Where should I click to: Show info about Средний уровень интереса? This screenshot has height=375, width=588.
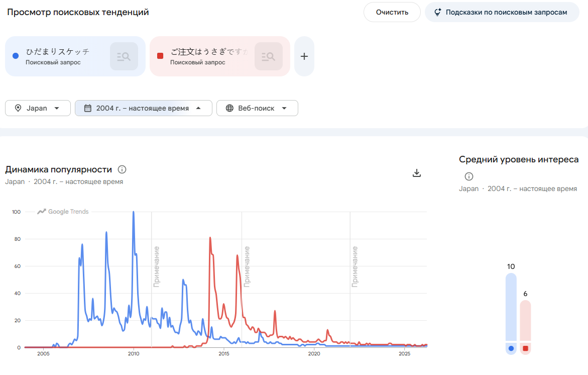(469, 176)
